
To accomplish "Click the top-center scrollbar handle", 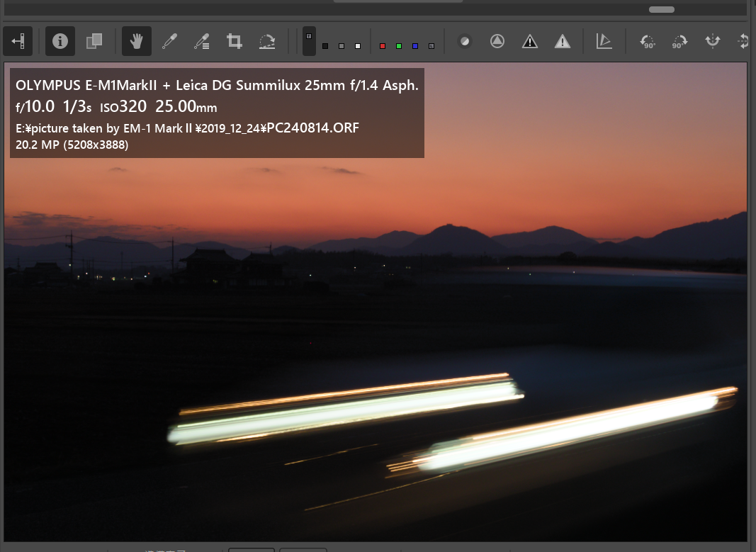I will click(x=397, y=1).
